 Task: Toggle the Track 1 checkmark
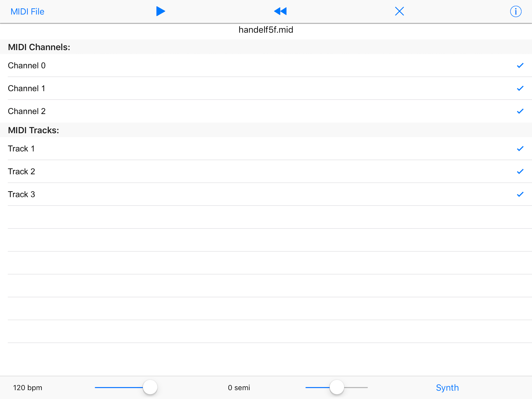(520, 148)
